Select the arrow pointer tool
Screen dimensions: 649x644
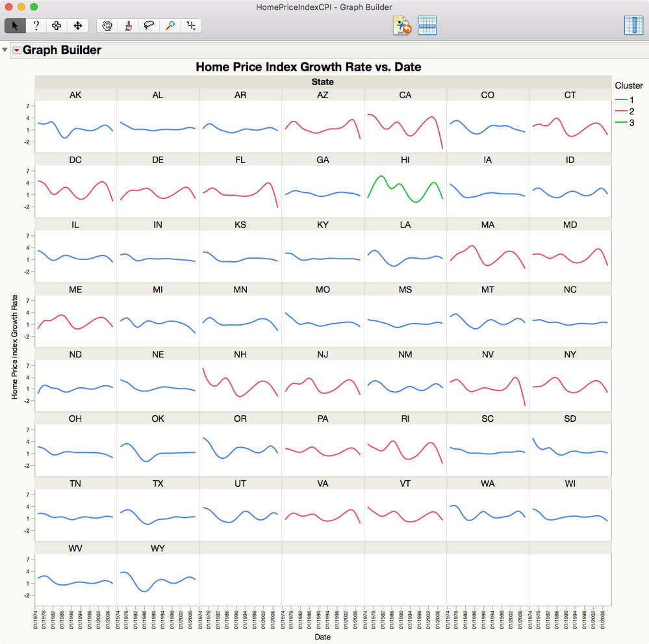pyautogui.click(x=15, y=26)
